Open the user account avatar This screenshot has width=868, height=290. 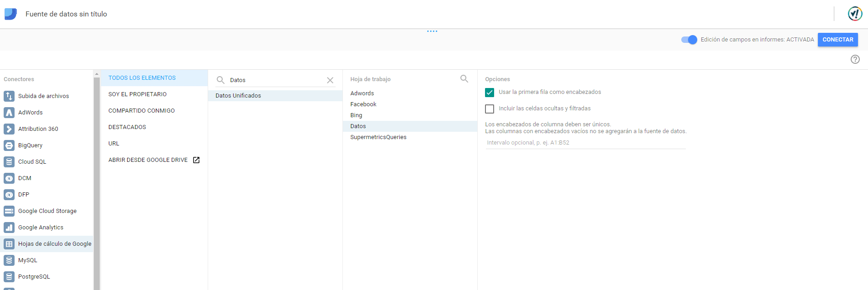(855, 14)
